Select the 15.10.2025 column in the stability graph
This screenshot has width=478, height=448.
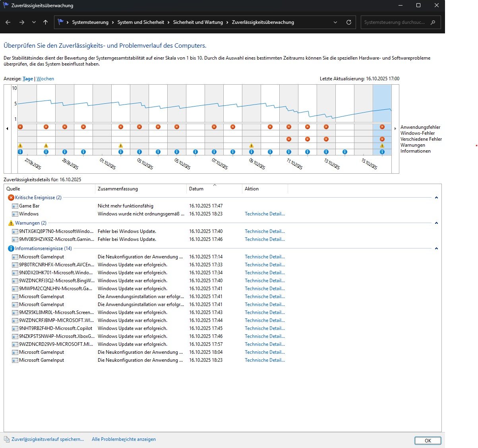364,103
